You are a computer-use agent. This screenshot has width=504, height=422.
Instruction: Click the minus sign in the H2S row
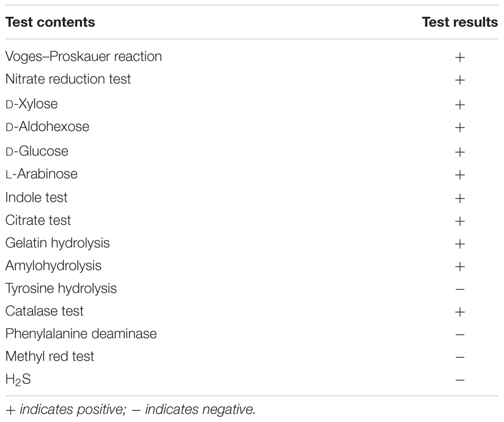point(460,380)
